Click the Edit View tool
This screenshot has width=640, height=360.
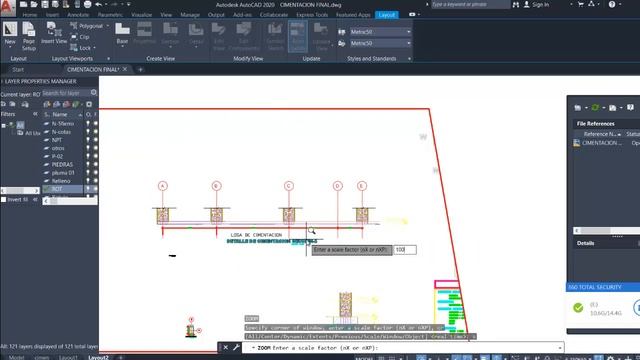(x=219, y=36)
